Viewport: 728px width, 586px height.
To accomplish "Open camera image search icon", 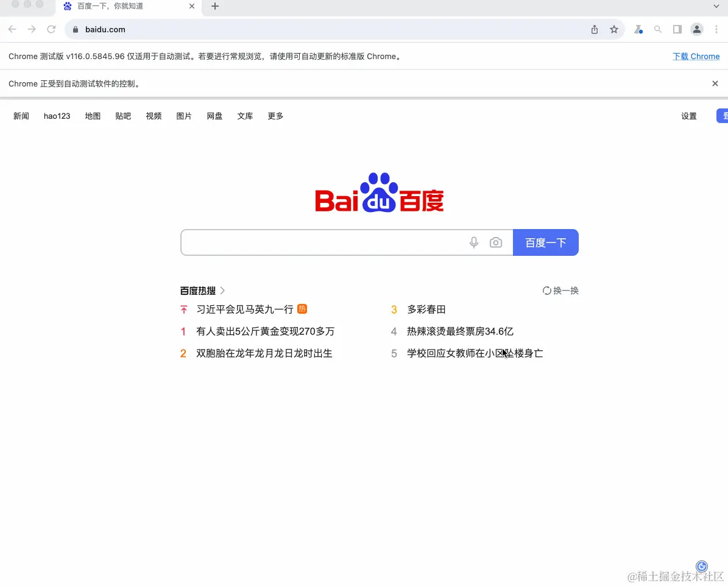I will click(495, 242).
